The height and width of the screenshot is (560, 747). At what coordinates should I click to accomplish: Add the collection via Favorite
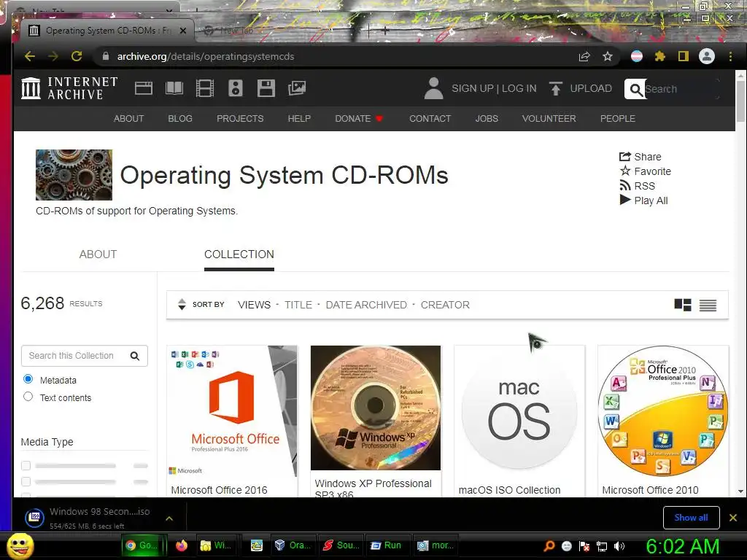tap(646, 171)
